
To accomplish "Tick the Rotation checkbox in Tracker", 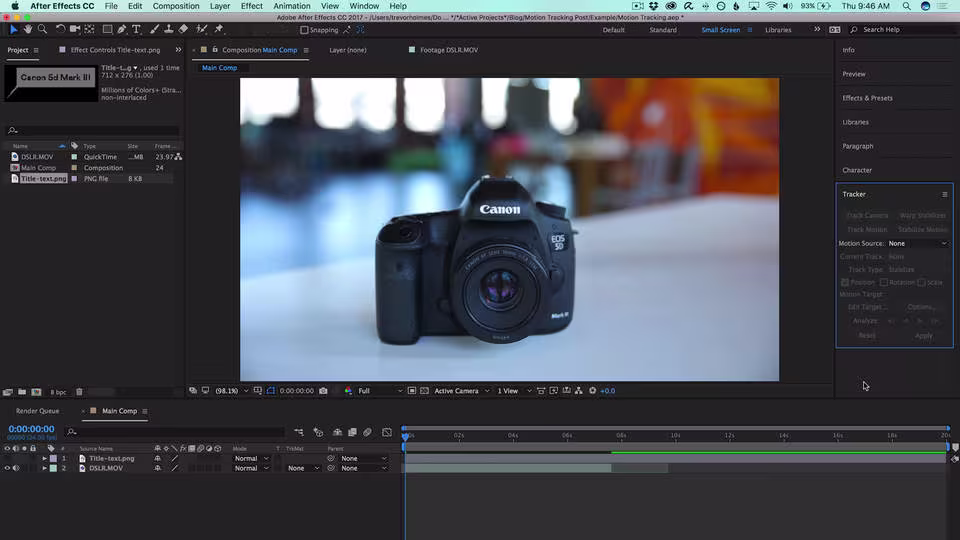I will pyautogui.click(x=883, y=282).
